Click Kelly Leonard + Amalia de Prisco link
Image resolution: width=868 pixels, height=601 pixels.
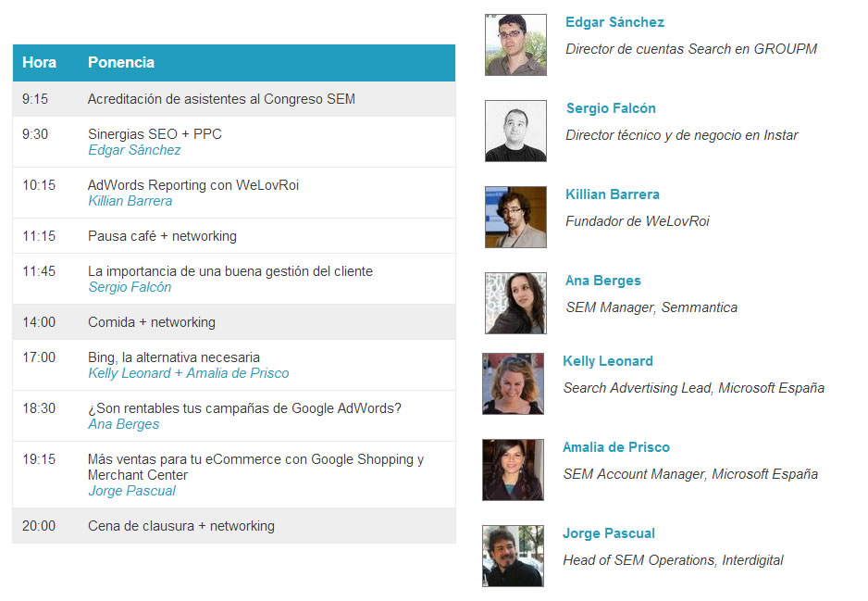[x=188, y=373]
